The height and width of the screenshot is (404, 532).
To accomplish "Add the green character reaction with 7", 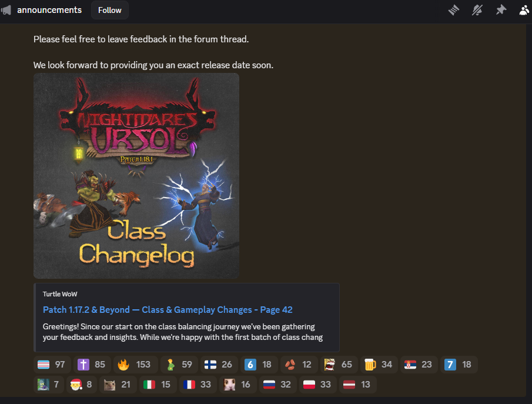I will pos(49,385).
